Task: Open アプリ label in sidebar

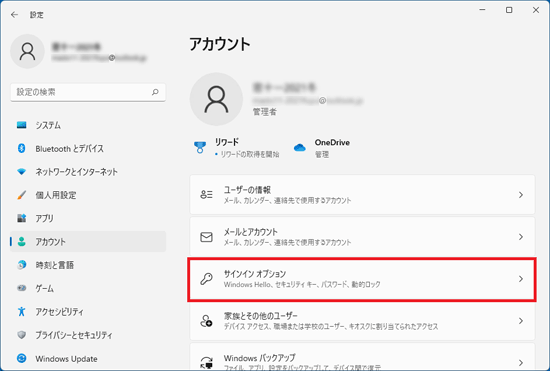Action: point(45,218)
